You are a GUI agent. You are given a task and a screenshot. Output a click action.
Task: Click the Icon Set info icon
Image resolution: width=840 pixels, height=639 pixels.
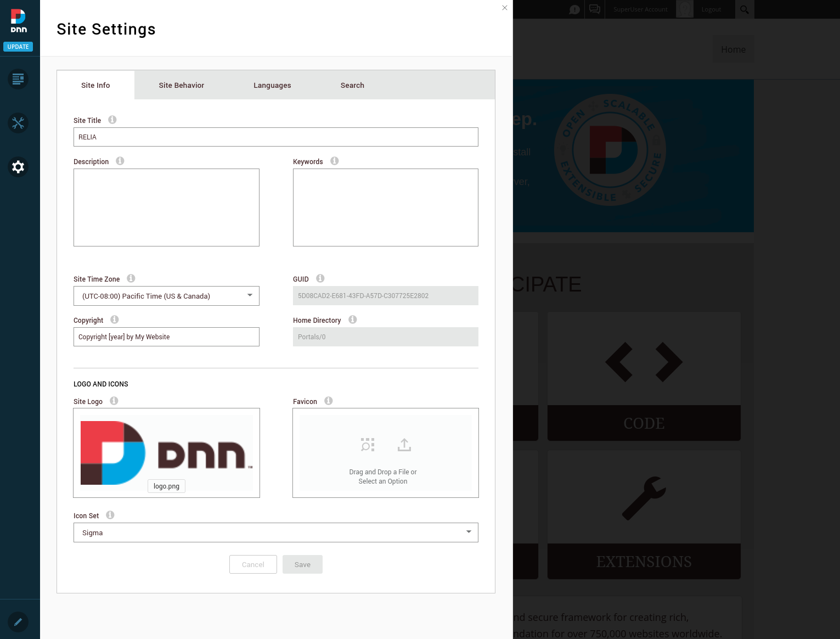(x=110, y=515)
